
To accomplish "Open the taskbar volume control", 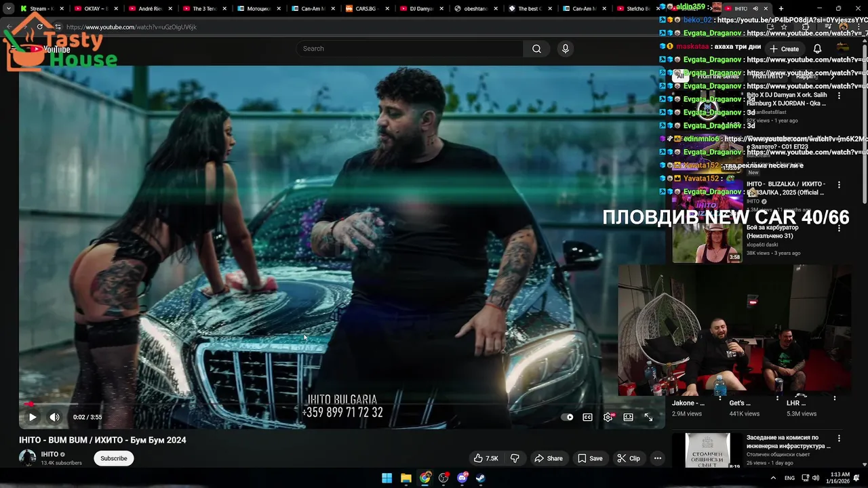I will tap(816, 478).
